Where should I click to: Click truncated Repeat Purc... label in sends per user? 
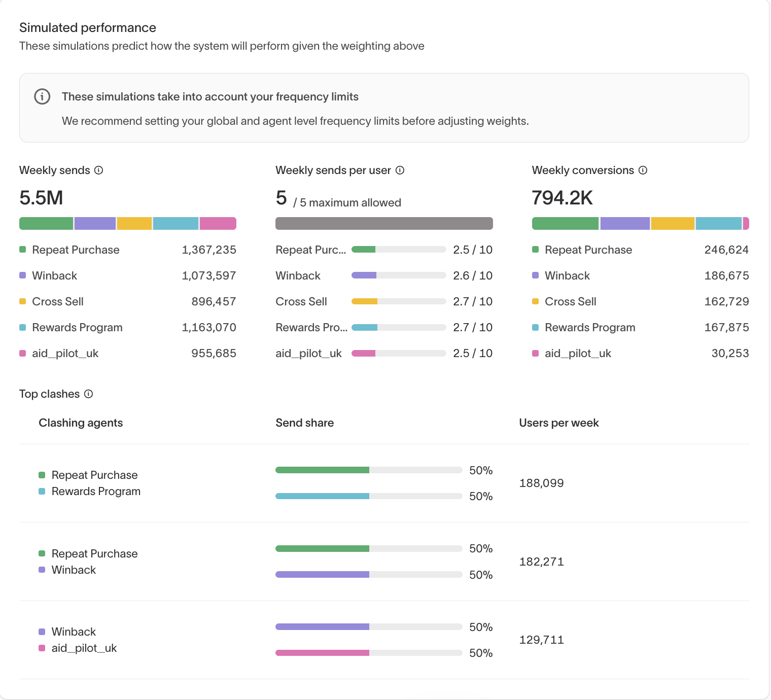(x=310, y=250)
